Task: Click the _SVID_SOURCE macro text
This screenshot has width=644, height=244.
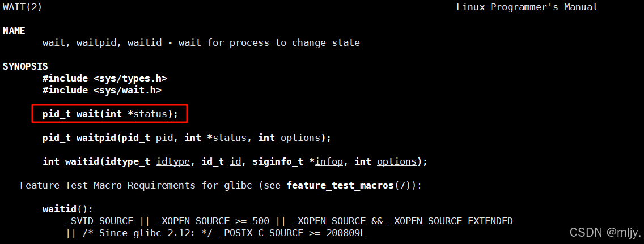Action: [x=99, y=221]
